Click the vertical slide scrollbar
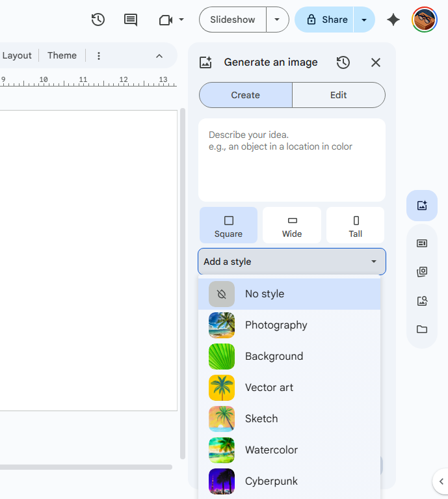 [183, 283]
